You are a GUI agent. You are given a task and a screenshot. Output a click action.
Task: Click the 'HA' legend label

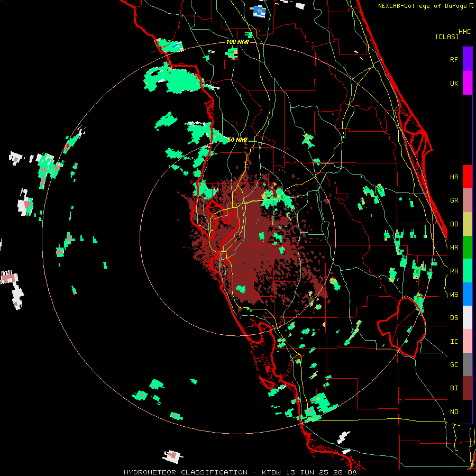click(x=454, y=177)
